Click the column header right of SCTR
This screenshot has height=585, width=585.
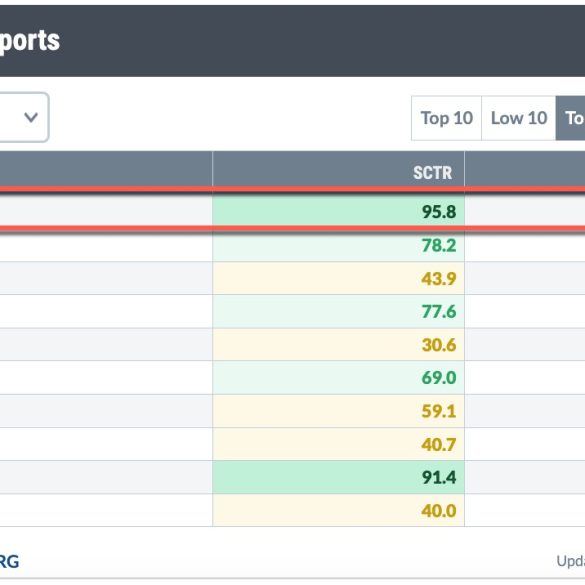pyautogui.click(x=525, y=169)
